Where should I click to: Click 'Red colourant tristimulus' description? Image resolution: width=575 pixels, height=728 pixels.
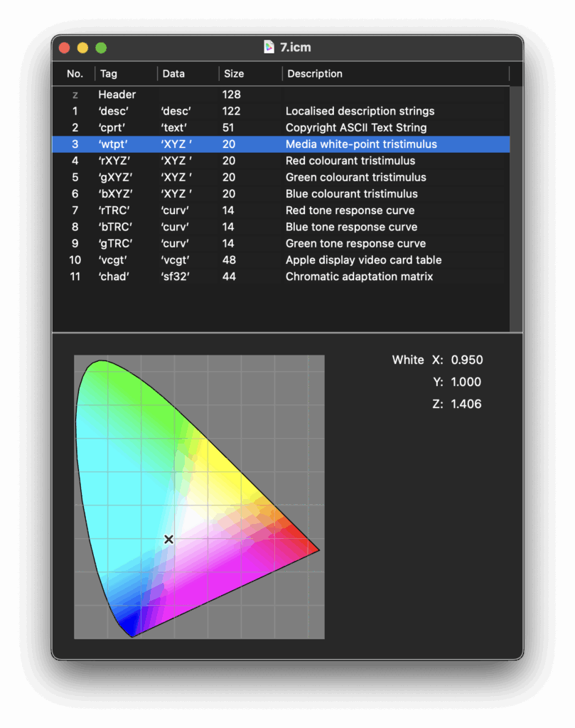tap(350, 161)
